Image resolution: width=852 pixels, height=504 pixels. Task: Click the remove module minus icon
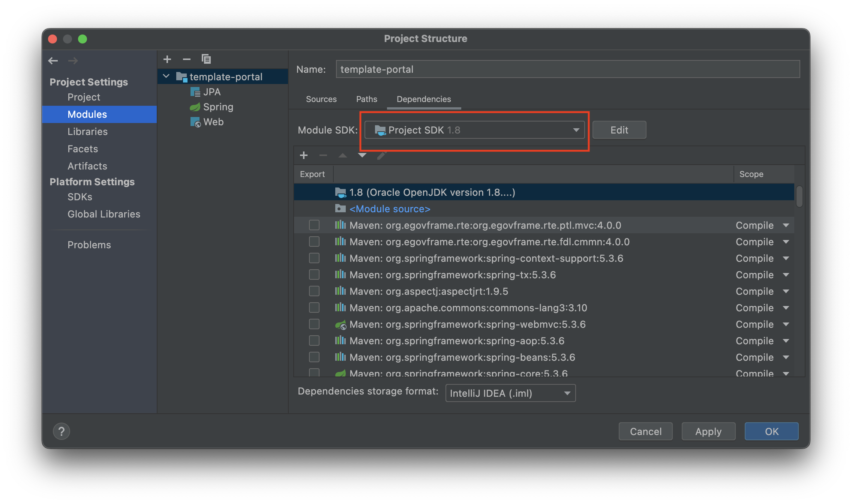pos(187,59)
